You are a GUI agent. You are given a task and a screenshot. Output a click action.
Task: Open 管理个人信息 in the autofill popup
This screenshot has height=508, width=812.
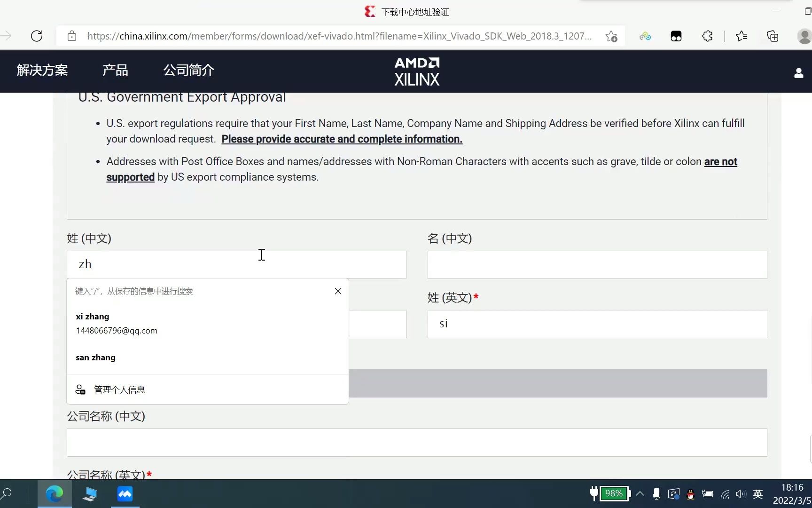[208, 389]
